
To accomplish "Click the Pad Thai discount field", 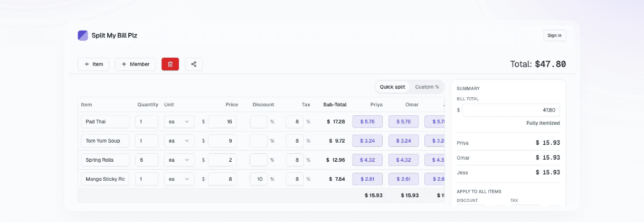I will point(259,122).
